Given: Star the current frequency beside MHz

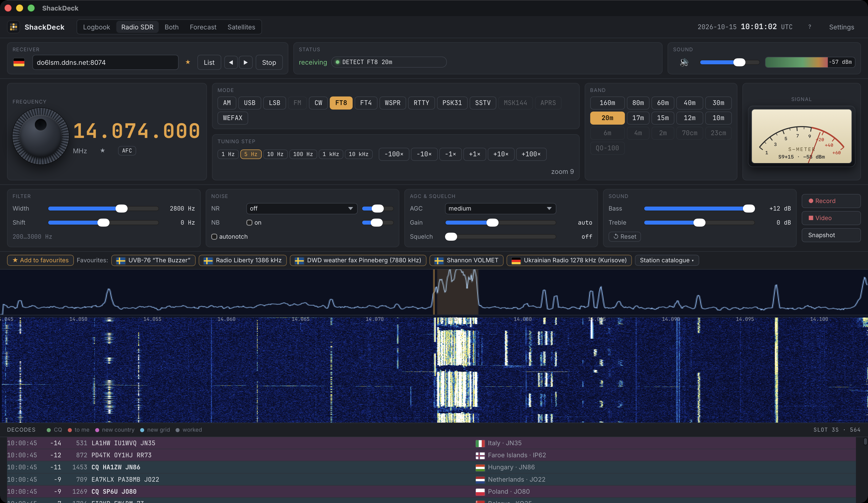Looking at the screenshot, I should click(x=102, y=150).
